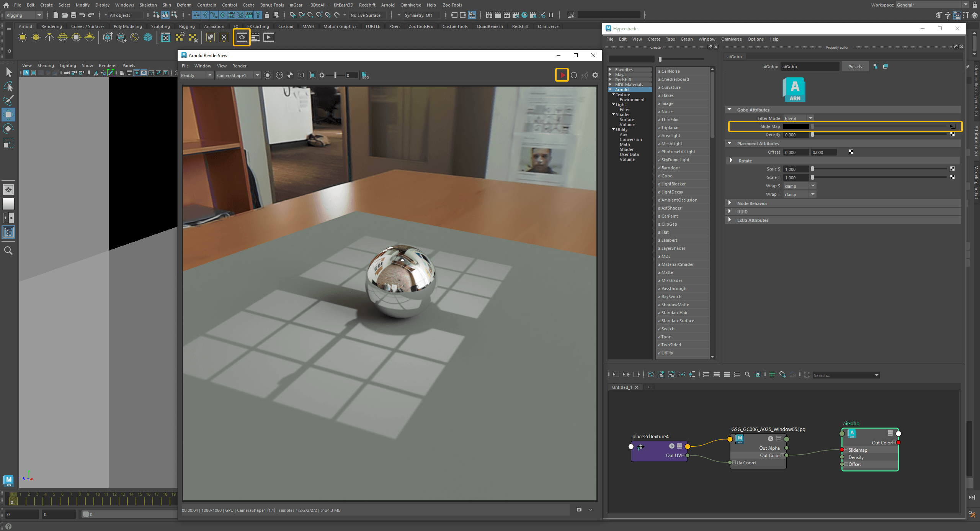Select aiStandardSurface in the Create list
The height and width of the screenshot is (531, 980).
[676, 321]
